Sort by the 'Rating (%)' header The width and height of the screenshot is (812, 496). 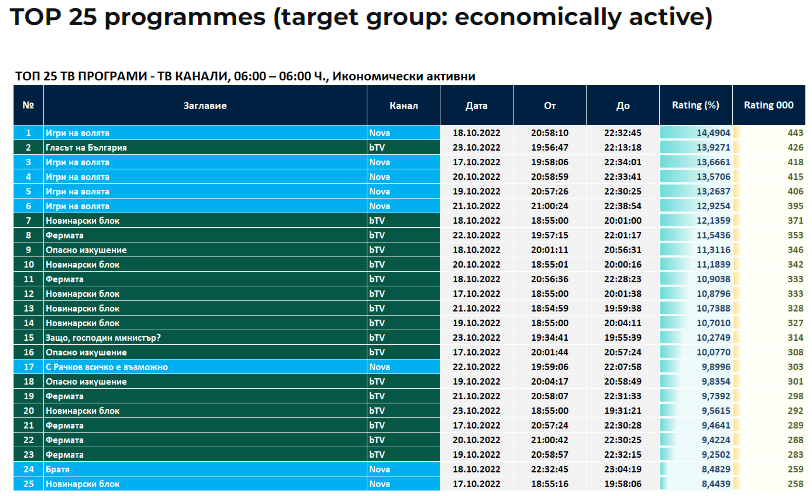click(696, 105)
